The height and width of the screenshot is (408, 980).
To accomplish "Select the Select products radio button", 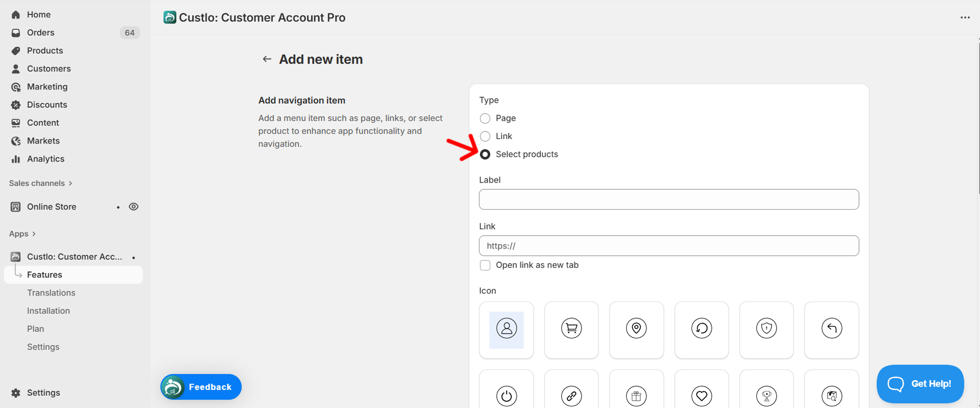I will [x=485, y=154].
